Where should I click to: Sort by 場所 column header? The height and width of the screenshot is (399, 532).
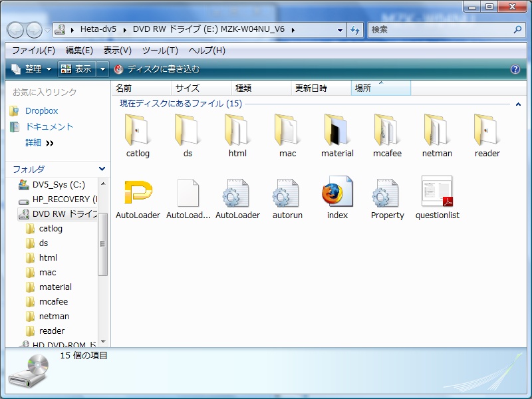(381, 88)
